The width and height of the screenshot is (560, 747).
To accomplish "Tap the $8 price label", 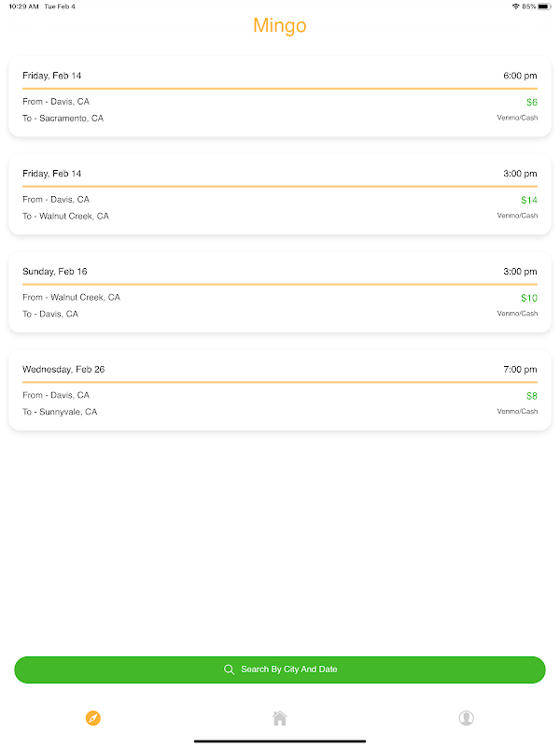I will point(531,396).
